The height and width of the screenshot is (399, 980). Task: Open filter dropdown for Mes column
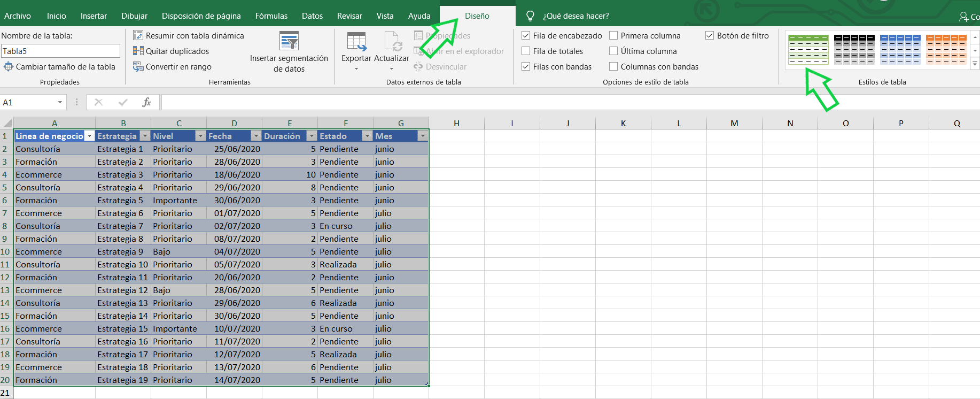click(423, 136)
